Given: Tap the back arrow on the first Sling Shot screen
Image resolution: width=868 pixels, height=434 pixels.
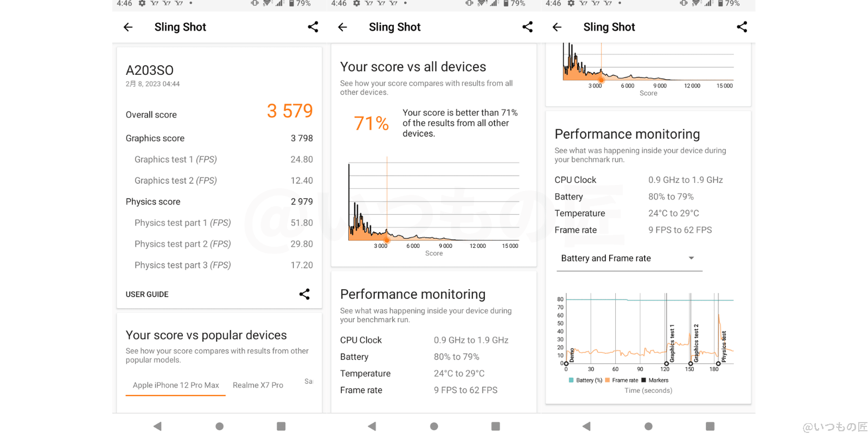Looking at the screenshot, I should [x=128, y=27].
